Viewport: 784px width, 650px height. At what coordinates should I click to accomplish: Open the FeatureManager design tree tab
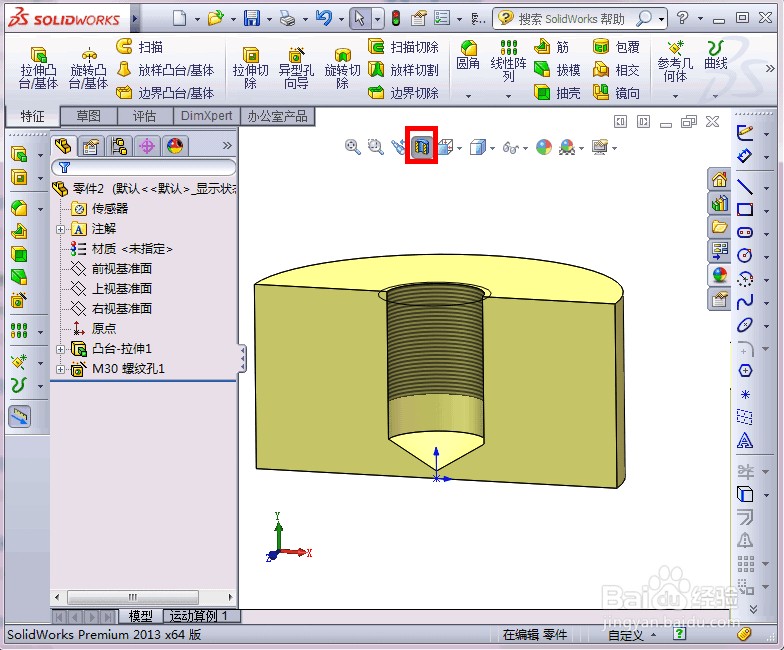pyautogui.click(x=63, y=146)
